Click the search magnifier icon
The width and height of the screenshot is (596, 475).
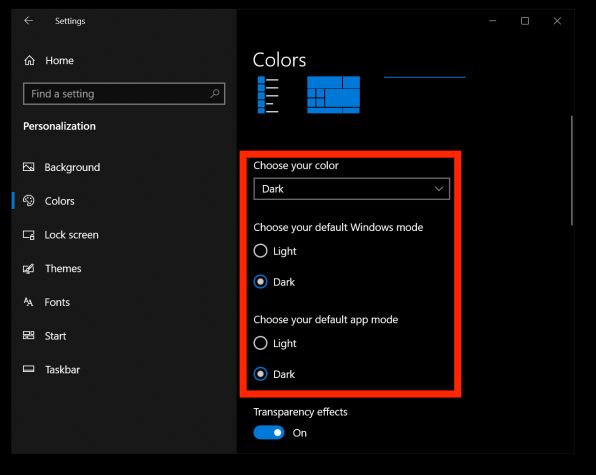[215, 93]
